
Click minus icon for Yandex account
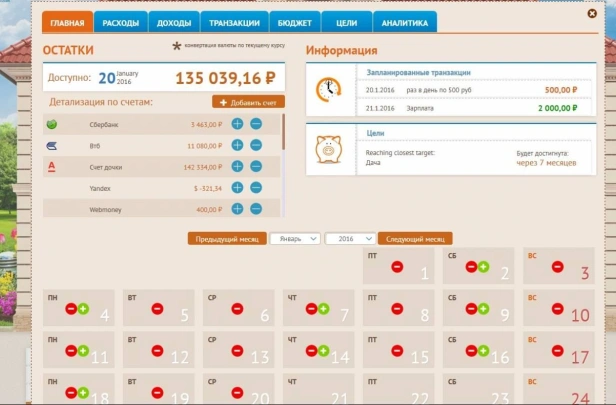[x=256, y=188]
